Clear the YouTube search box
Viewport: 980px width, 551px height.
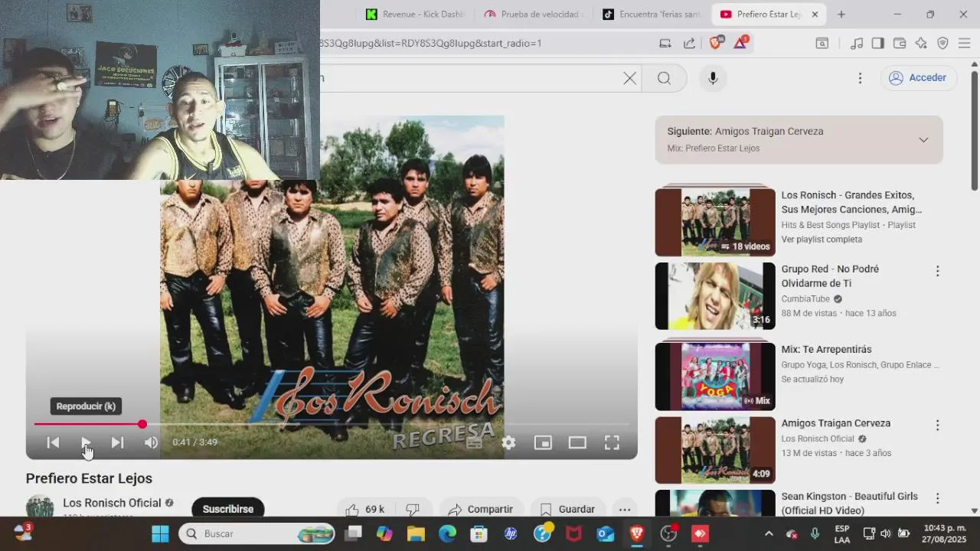click(x=629, y=78)
